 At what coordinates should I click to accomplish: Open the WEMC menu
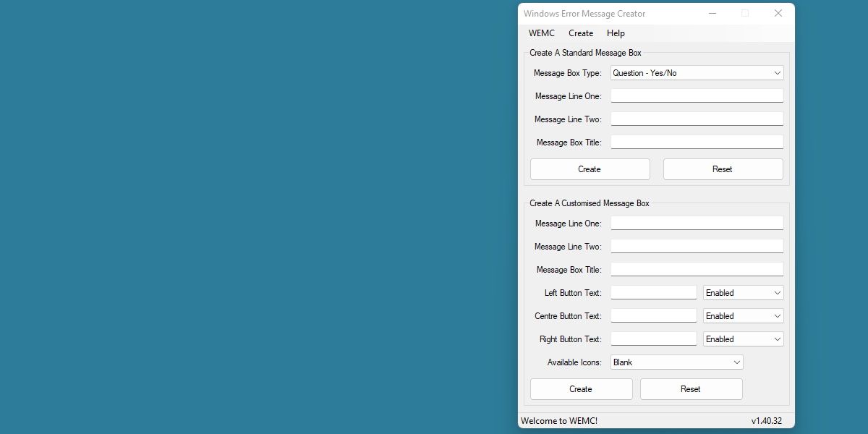(541, 33)
